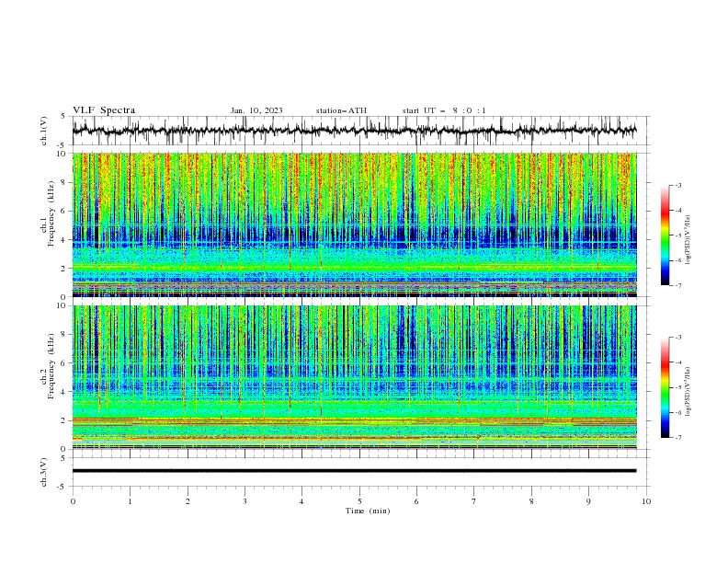
Task: Click time axis tick label "3"
Action: click(245, 501)
